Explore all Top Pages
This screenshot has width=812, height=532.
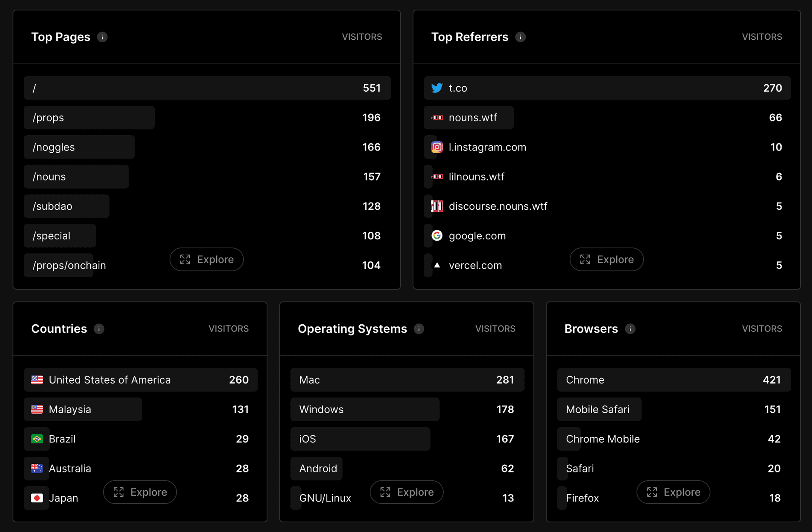pos(206,259)
